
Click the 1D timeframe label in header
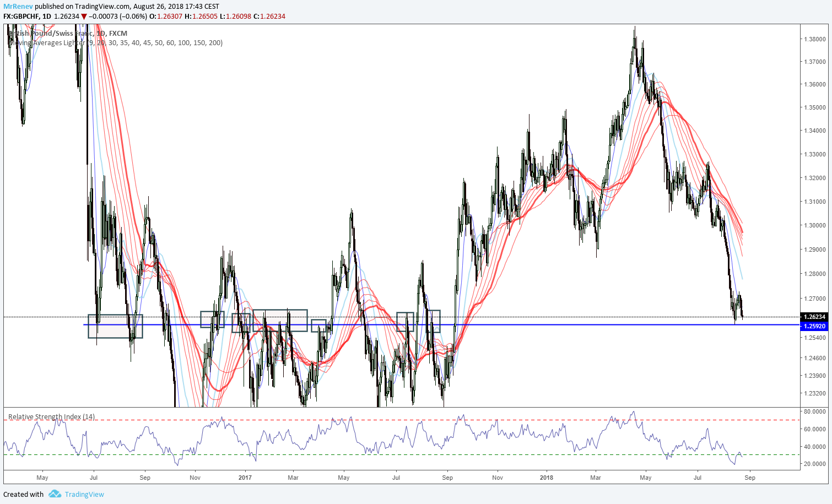pyautogui.click(x=47, y=16)
